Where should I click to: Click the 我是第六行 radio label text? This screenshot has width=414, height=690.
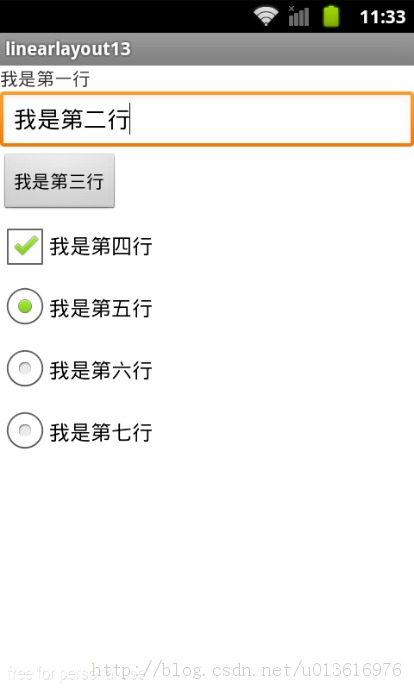[x=101, y=370]
